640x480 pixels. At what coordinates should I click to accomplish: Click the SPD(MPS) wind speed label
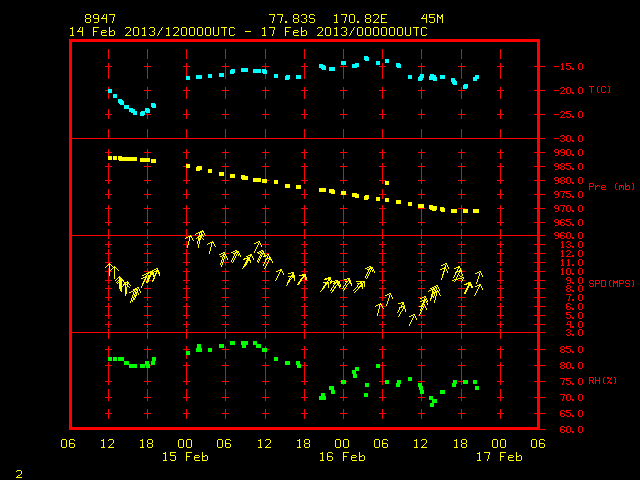pos(611,283)
